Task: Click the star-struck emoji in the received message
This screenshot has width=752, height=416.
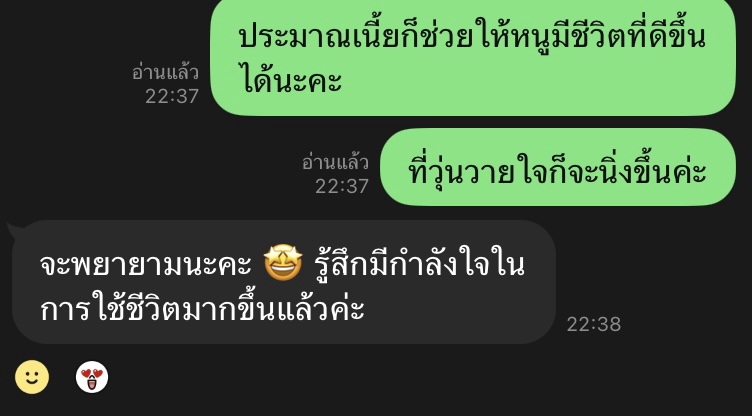Action: tap(283, 263)
